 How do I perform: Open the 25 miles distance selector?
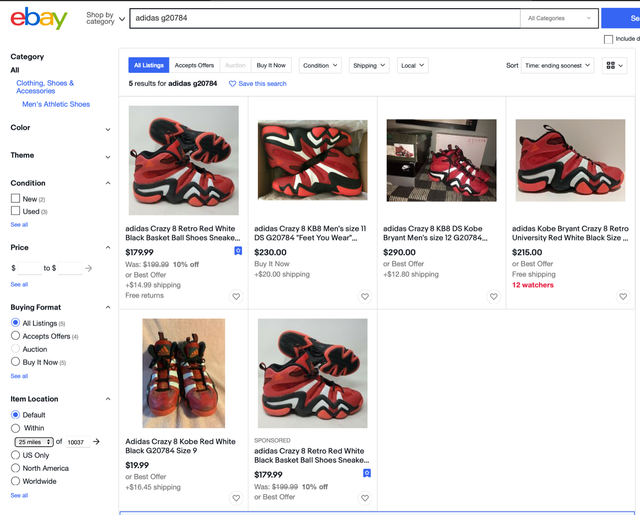[34, 442]
